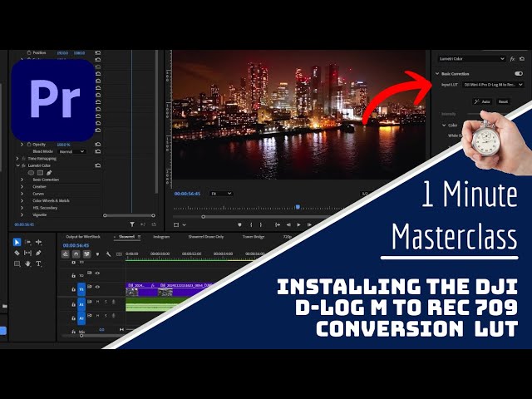
Task: Step back one frame
Action: click(288, 224)
